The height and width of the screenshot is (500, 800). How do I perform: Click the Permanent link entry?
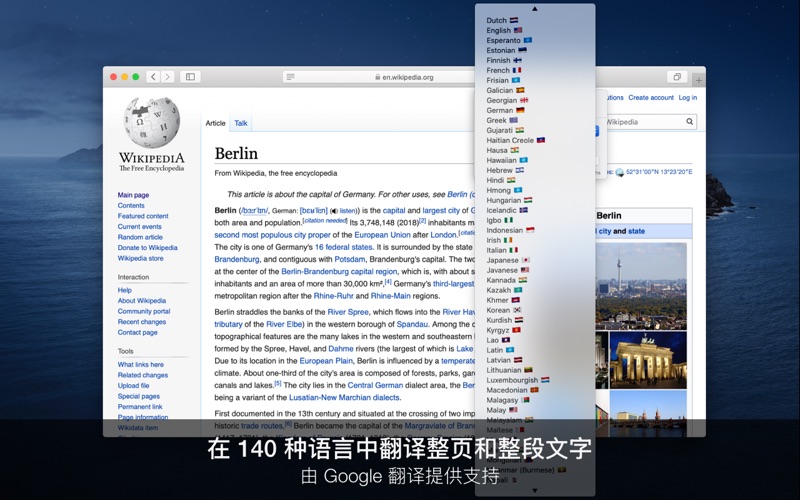coord(140,407)
